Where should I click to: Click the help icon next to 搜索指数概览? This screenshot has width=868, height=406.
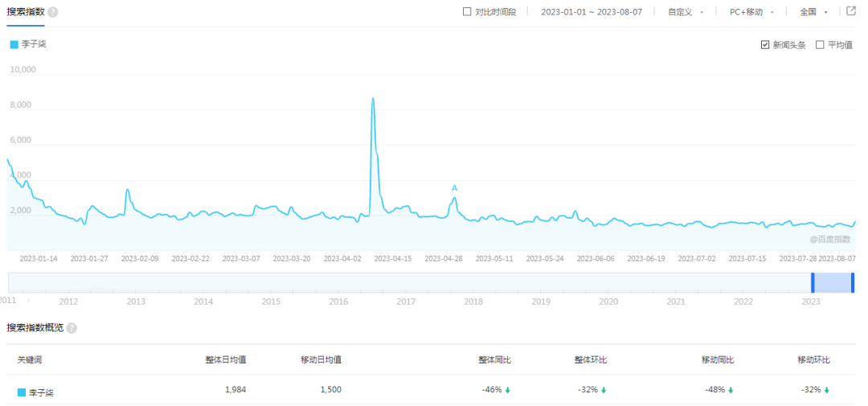72,329
